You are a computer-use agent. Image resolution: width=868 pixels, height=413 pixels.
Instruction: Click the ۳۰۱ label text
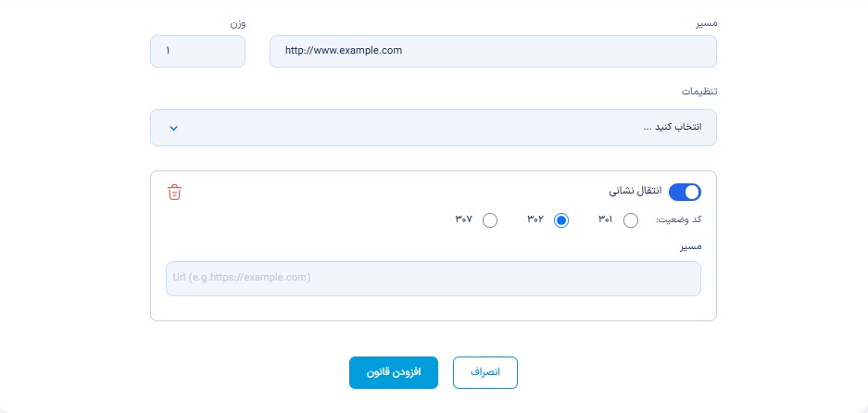pos(605,219)
